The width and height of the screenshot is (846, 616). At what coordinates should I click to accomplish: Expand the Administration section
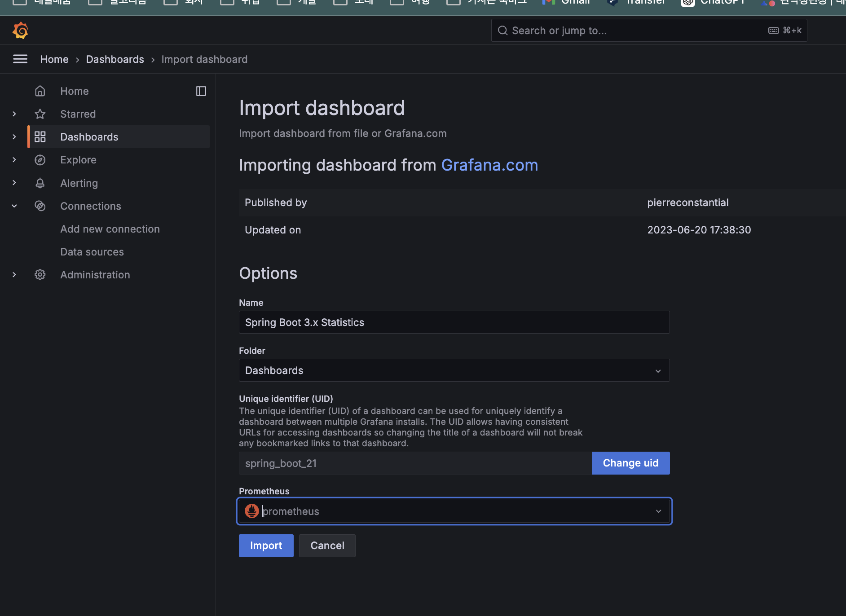14,275
